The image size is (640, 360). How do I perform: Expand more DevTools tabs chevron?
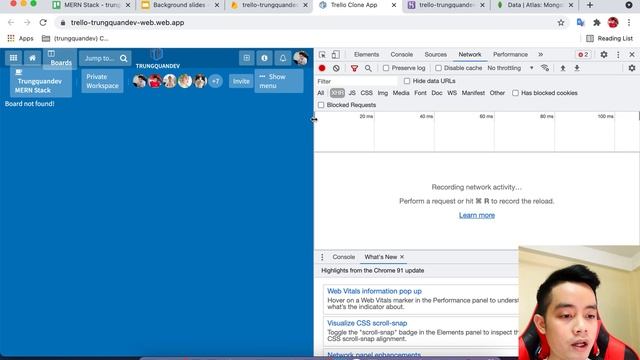540,55
